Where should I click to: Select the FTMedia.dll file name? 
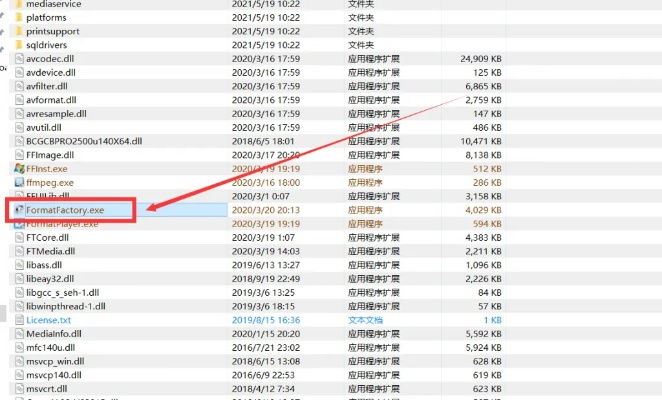point(49,251)
